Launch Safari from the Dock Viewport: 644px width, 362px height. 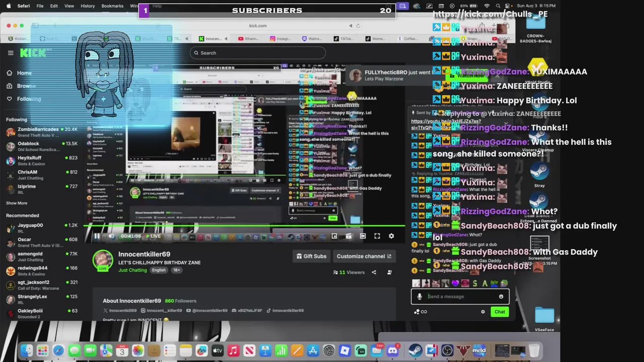tap(58, 350)
